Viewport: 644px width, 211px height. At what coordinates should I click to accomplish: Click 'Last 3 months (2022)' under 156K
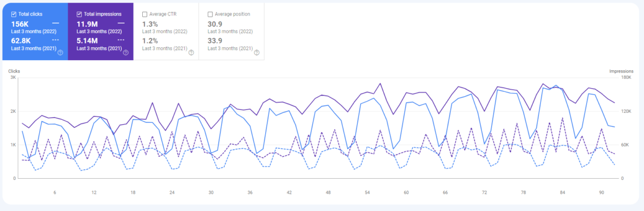(34, 32)
